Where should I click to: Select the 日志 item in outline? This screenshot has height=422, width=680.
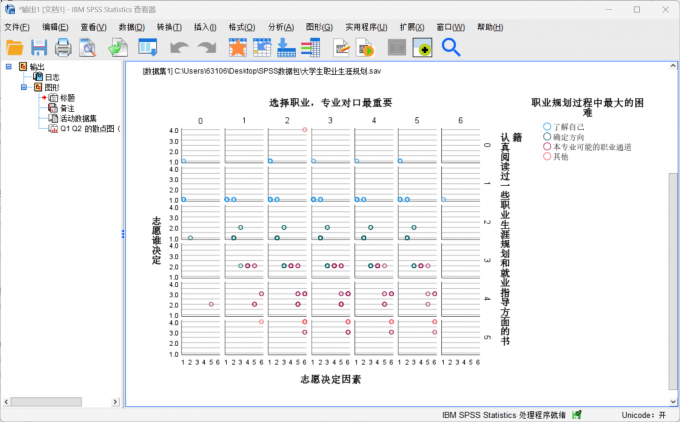(51, 77)
